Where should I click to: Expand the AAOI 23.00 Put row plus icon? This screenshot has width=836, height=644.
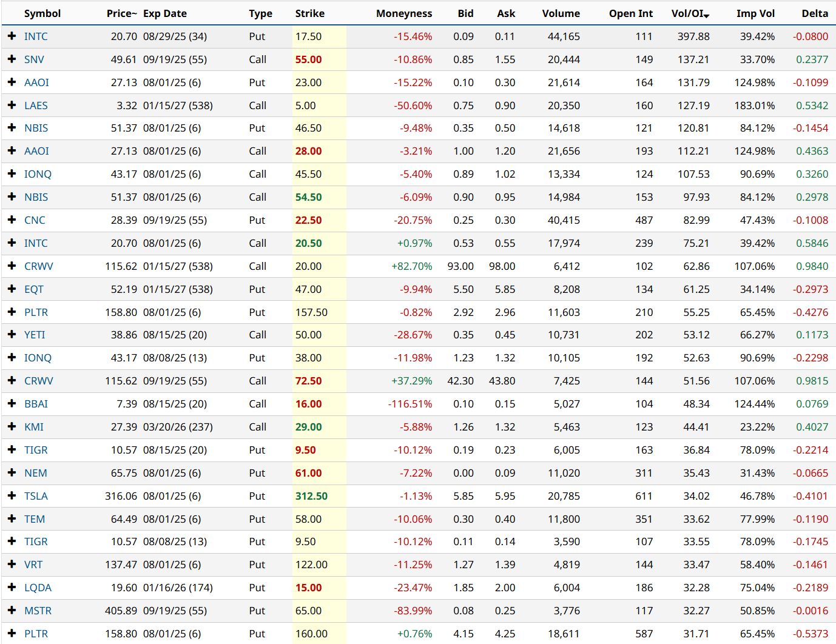click(x=12, y=82)
